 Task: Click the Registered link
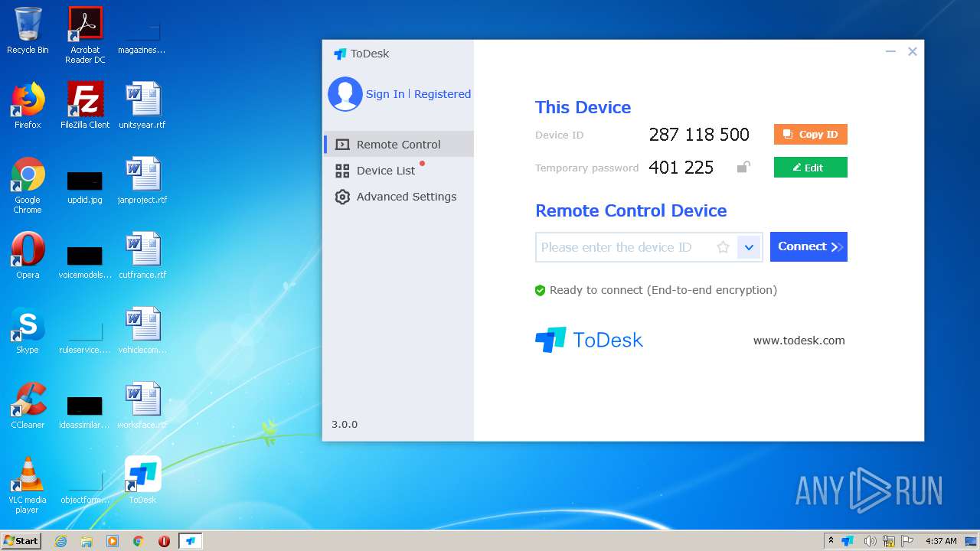(x=443, y=94)
